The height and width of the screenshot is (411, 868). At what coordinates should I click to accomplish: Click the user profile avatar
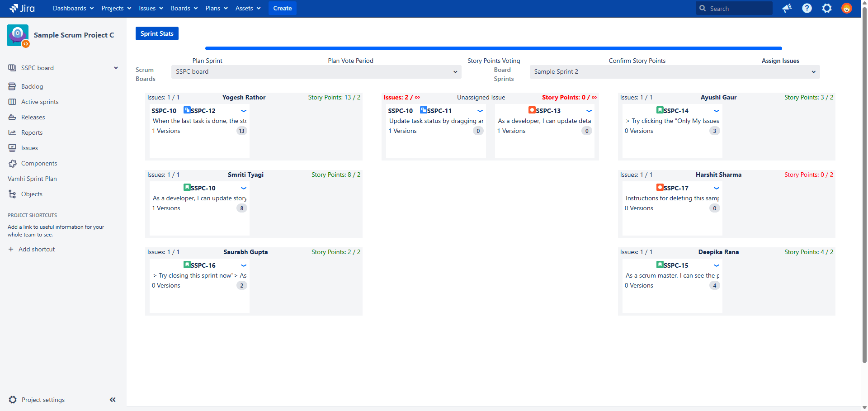coord(847,8)
